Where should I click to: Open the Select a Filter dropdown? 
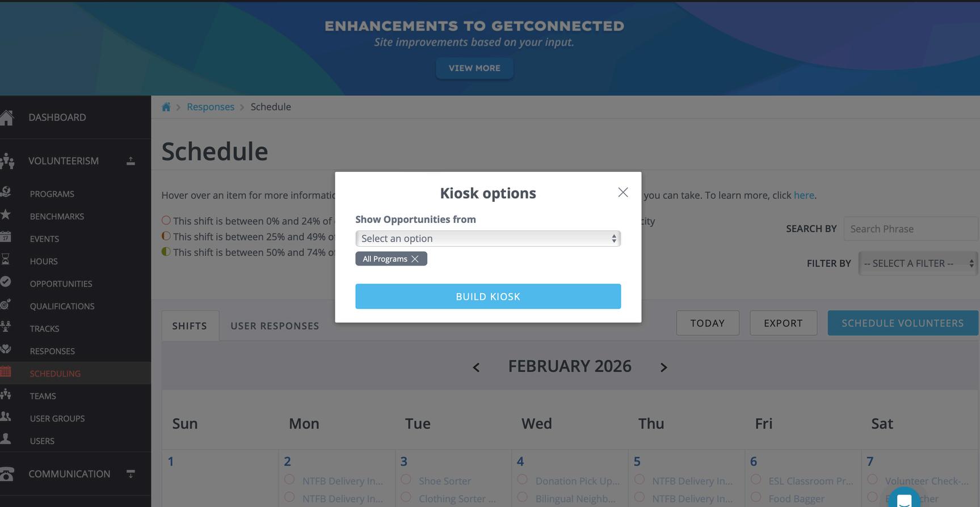918,264
